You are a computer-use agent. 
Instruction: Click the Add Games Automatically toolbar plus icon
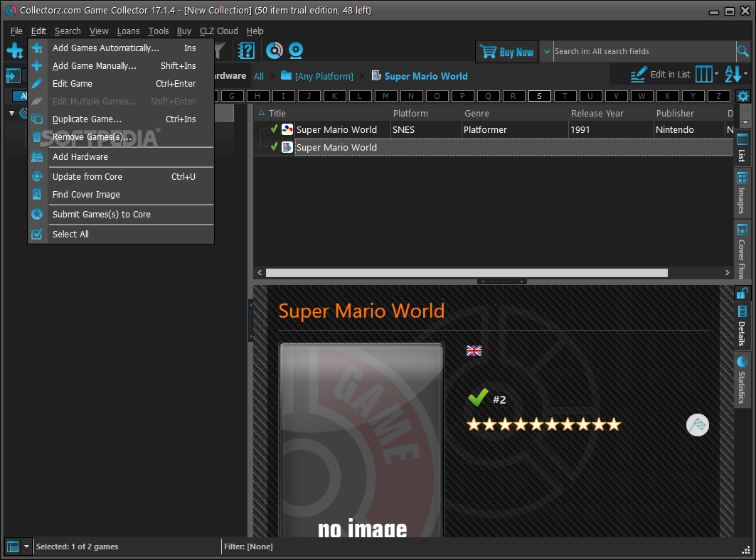coord(14,50)
